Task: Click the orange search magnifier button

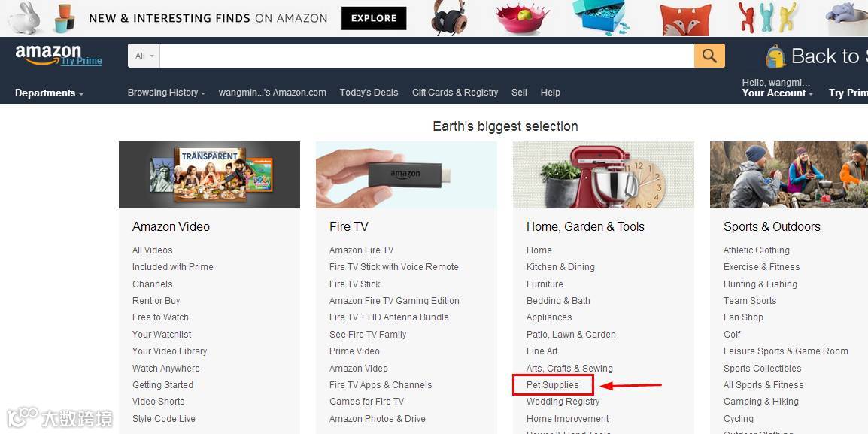Action: [709, 56]
